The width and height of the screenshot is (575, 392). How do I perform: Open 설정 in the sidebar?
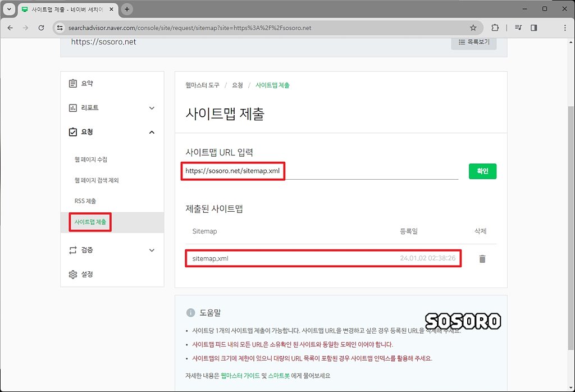coord(112,274)
